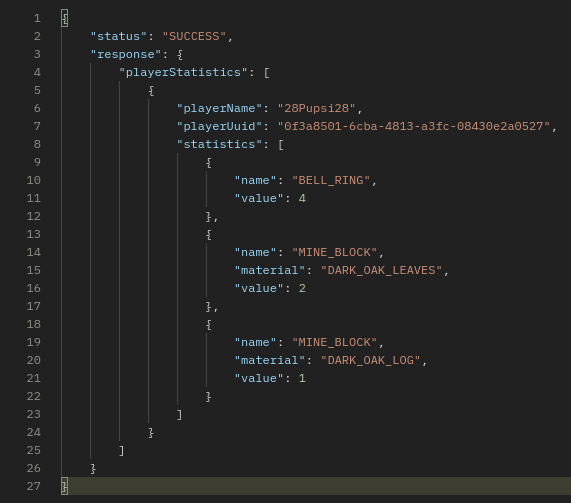
Task: Click the "value" key on line 21
Action: 259,378
